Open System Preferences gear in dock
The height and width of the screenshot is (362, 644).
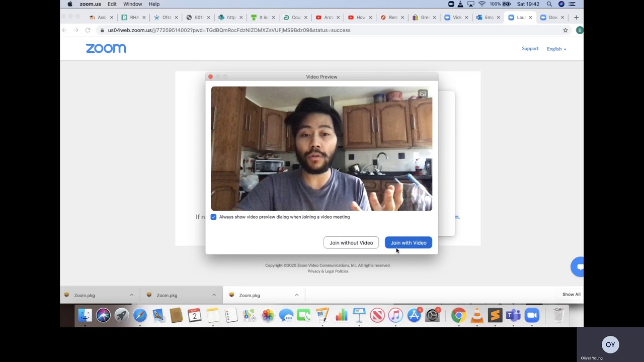pyautogui.click(x=433, y=315)
